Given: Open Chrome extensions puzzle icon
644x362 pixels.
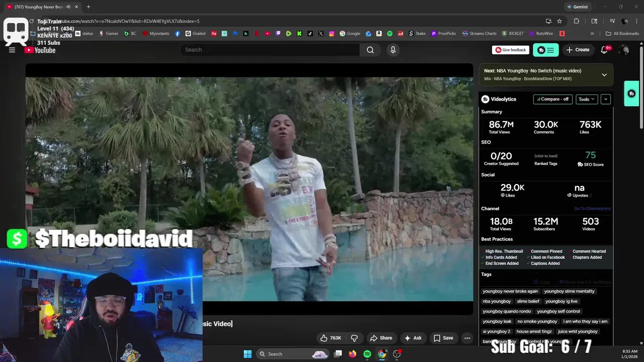Looking at the screenshot, I should (577, 21).
